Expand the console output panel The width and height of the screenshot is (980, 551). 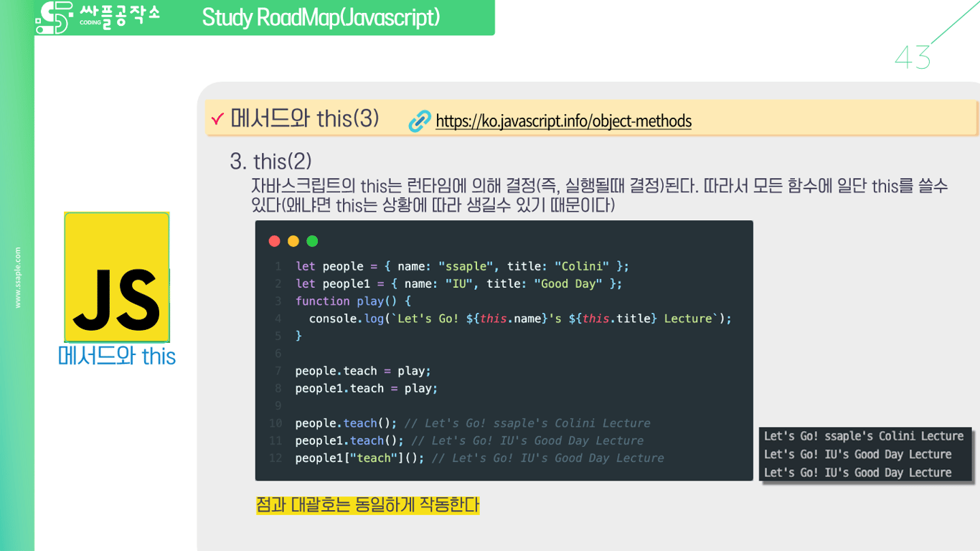[x=866, y=453]
